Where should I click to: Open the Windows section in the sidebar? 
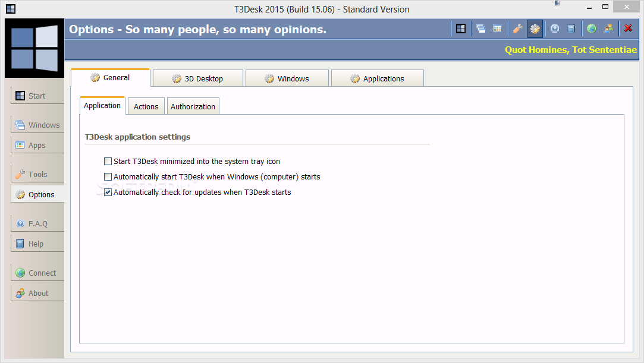point(37,125)
